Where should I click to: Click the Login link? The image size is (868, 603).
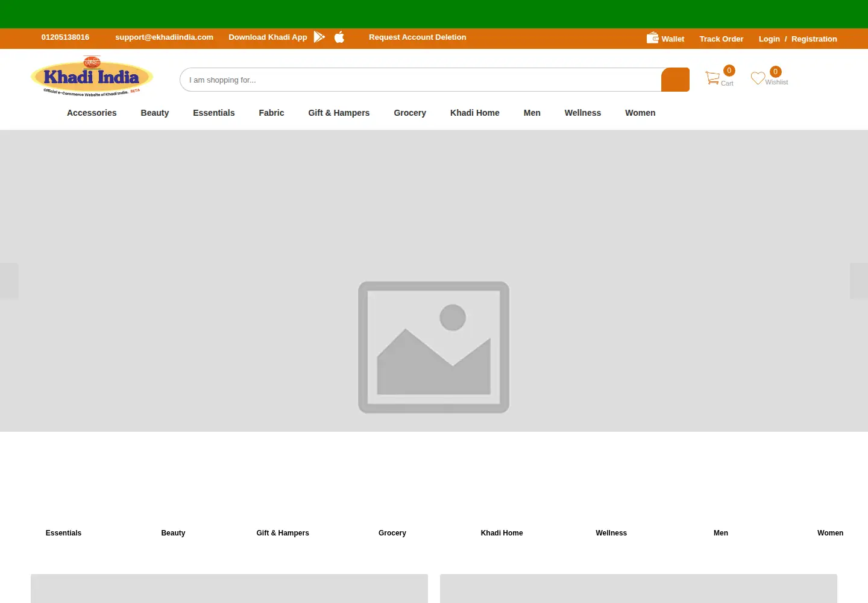(769, 39)
